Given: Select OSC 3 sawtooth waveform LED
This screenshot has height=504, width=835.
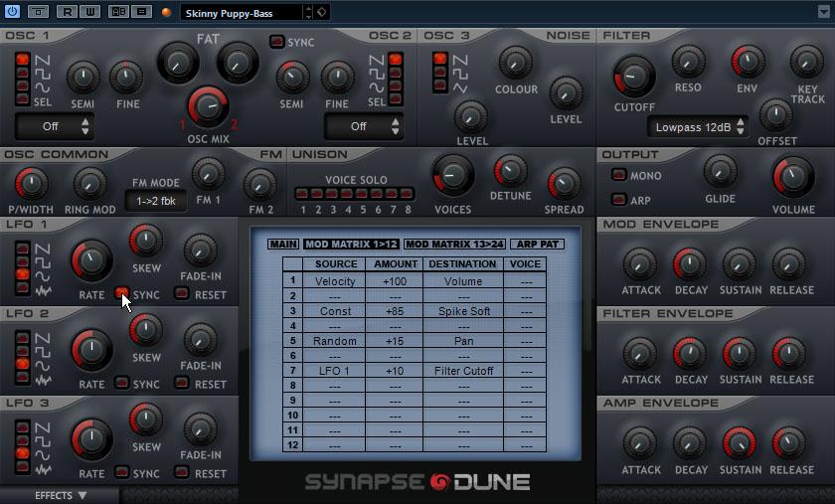Looking at the screenshot, I should (x=439, y=58).
